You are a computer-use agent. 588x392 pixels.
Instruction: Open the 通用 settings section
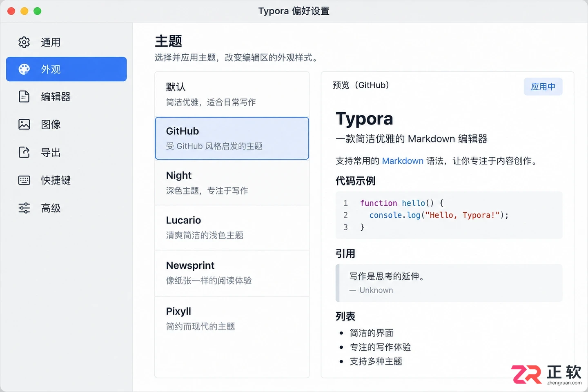tap(66, 42)
